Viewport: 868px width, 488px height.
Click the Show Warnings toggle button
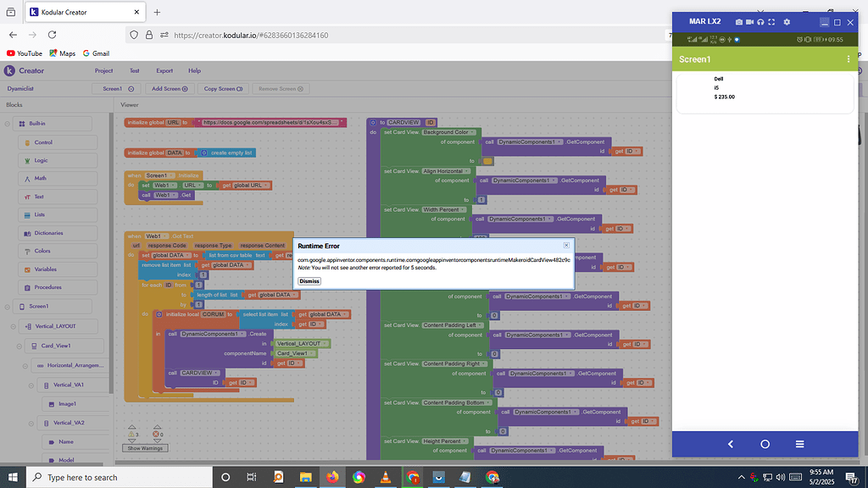[x=144, y=447]
